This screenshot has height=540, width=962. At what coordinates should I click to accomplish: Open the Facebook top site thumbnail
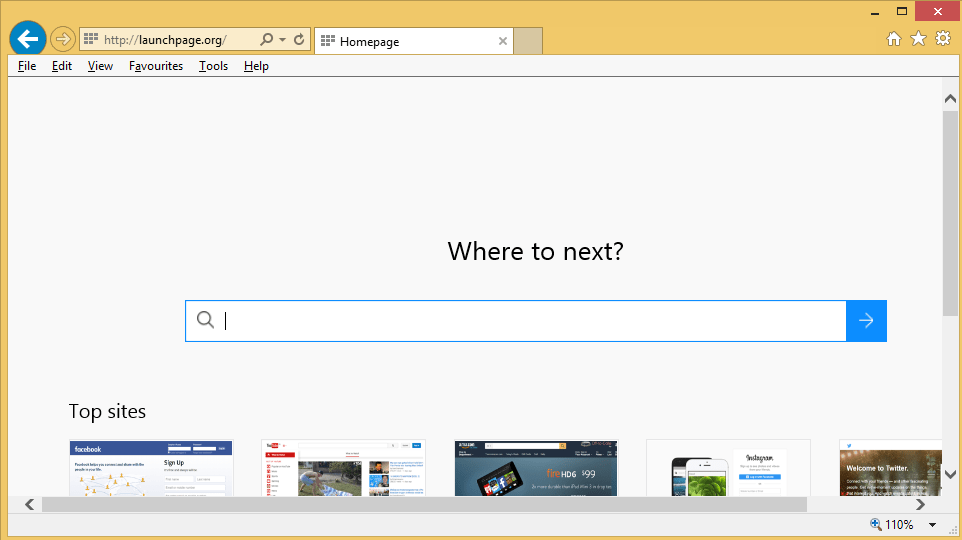[x=151, y=468]
